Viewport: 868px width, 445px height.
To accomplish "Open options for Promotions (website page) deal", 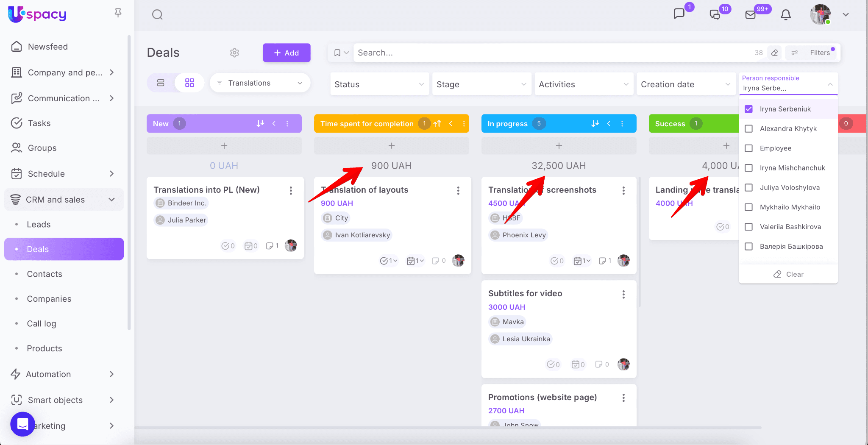I will point(623,398).
